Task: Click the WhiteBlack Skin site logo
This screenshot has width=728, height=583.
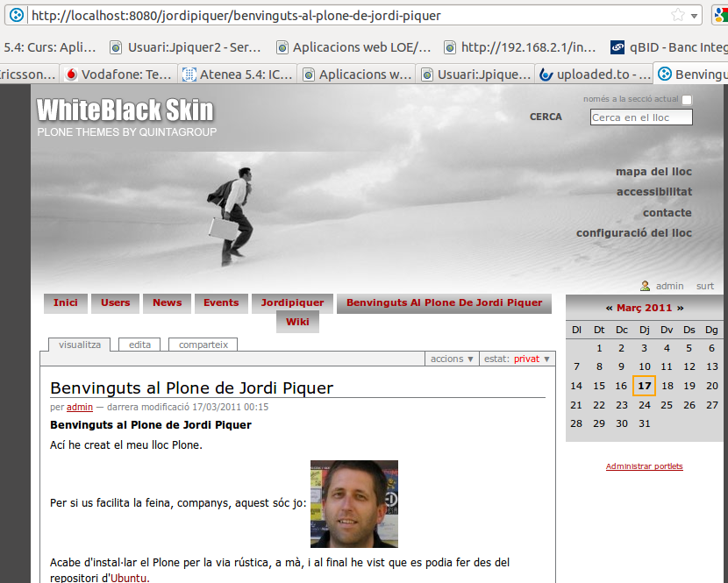Action: (125, 110)
